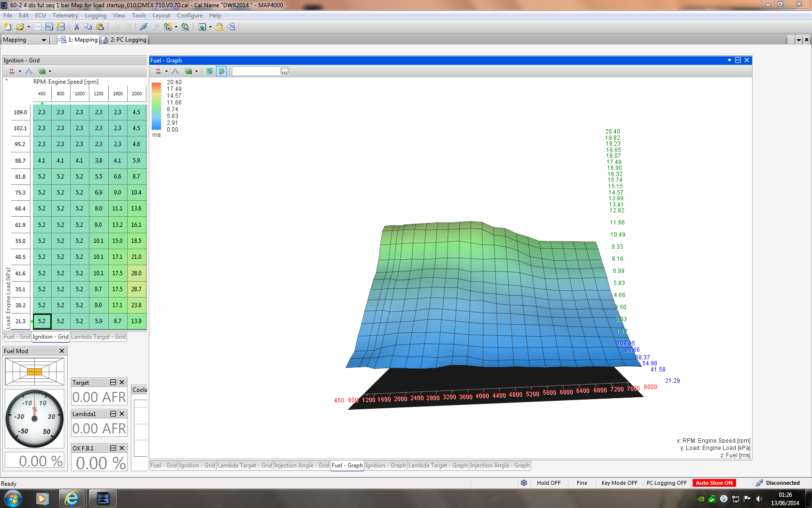Click the Cut scissors icon
812x508 pixels.
(76, 27)
